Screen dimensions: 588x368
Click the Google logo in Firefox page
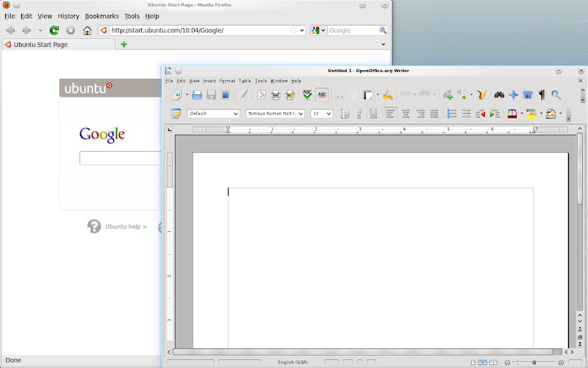tap(102, 135)
